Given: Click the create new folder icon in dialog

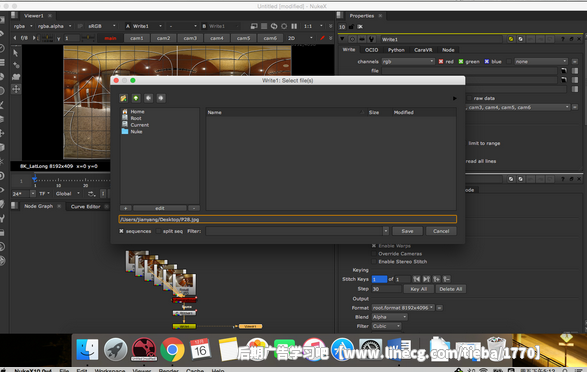Looking at the screenshot, I should coord(123,98).
